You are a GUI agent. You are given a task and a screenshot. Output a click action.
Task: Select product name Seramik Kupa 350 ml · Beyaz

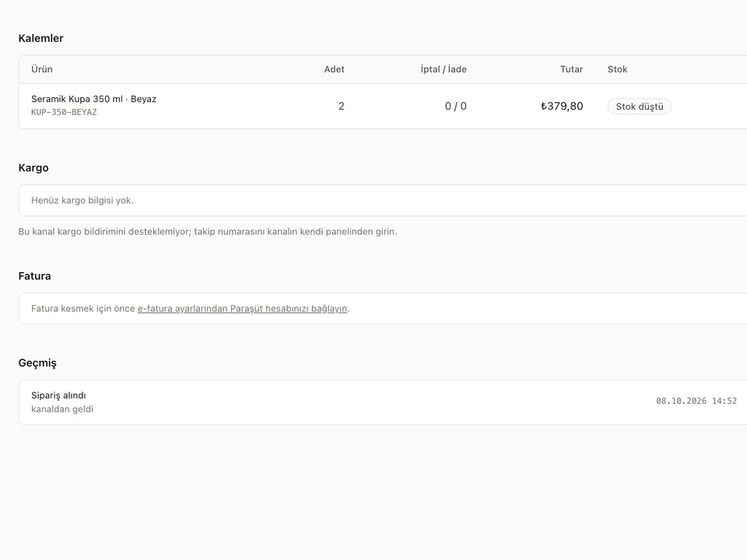pos(94,99)
